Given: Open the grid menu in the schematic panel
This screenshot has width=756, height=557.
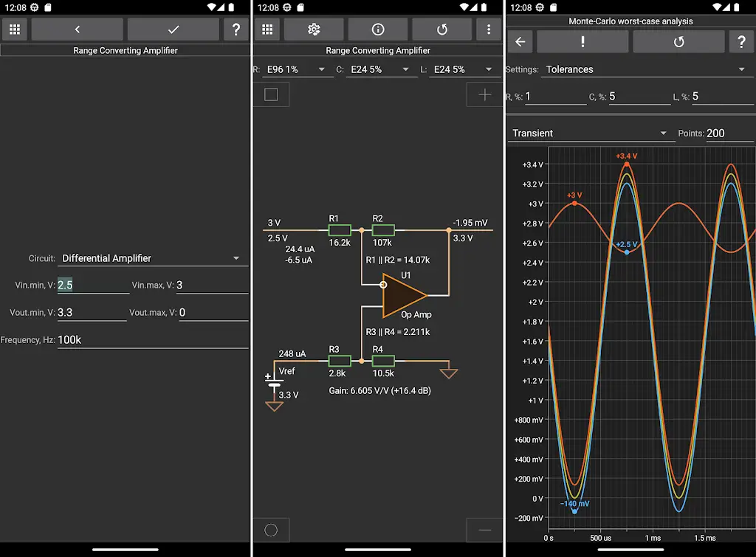Looking at the screenshot, I should (267, 30).
